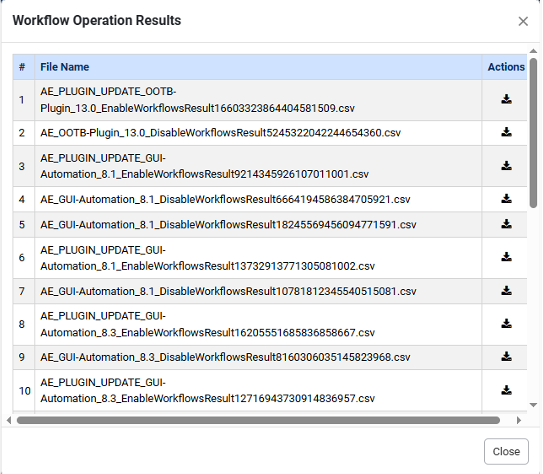This screenshot has width=543, height=474.
Task: Select file name ending 1271694373091483​6957.csv
Action: click(207, 390)
